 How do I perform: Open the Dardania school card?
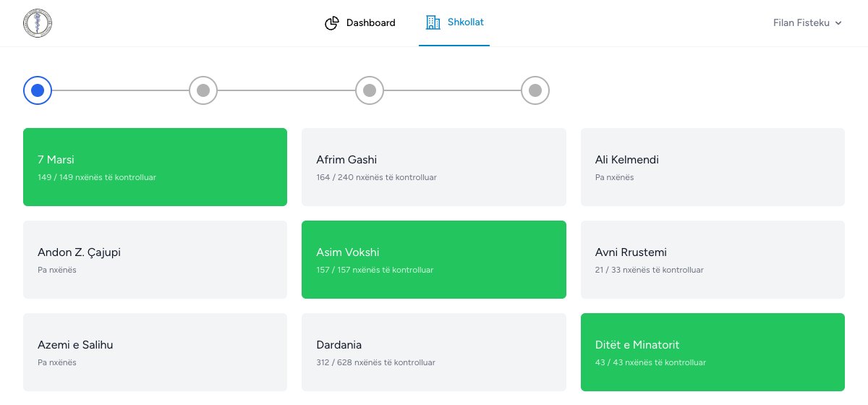click(x=434, y=352)
